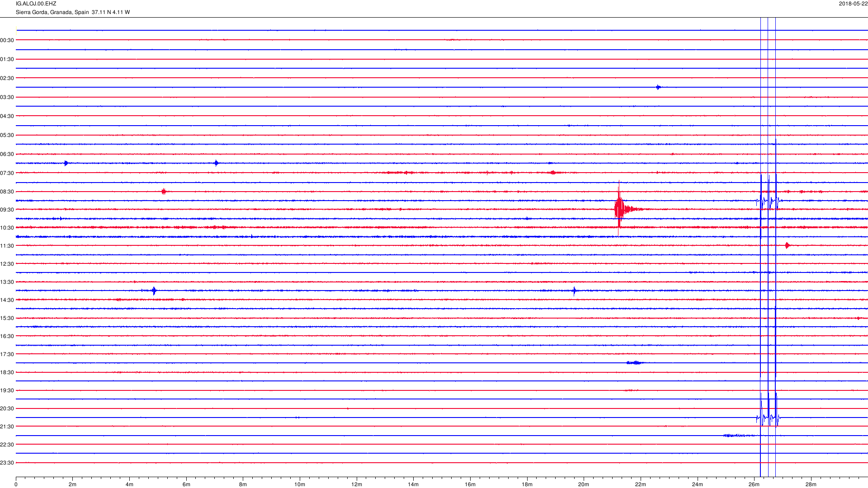Click the 0 minute axis tick label

tap(16, 484)
